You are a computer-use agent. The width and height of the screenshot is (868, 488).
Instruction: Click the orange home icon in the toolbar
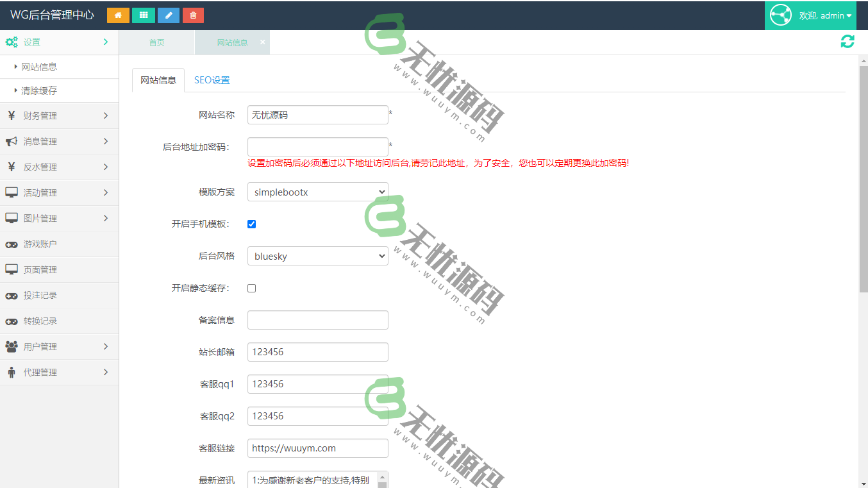click(117, 15)
